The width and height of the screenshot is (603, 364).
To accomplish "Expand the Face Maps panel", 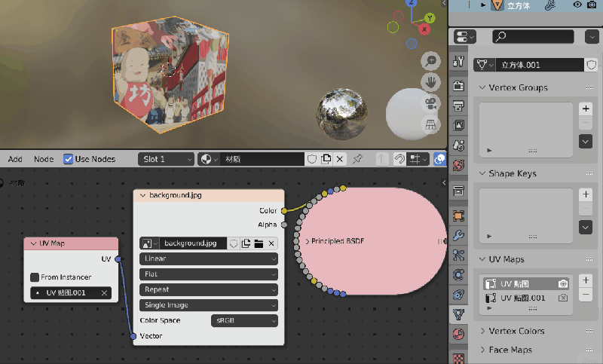I will (482, 350).
